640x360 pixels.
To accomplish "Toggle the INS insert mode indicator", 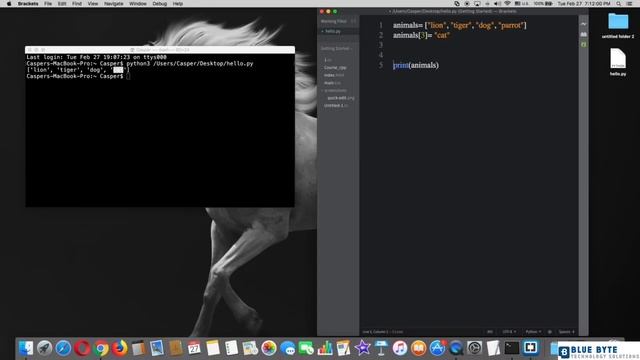I will pyautogui.click(x=490, y=332).
